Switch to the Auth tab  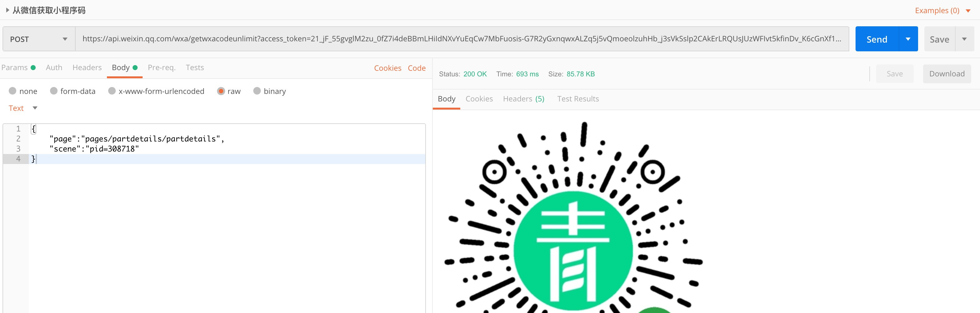point(54,67)
